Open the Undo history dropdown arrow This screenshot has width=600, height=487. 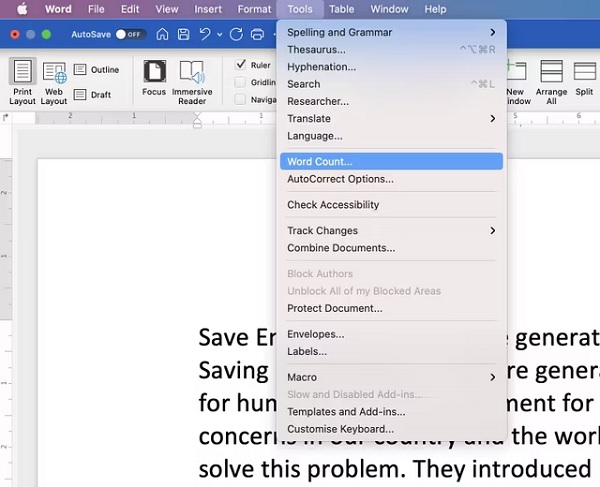pos(220,35)
